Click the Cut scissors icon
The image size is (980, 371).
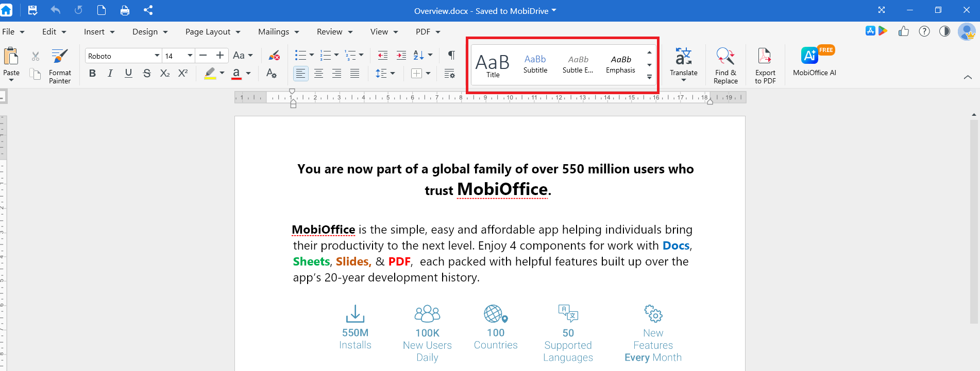click(x=36, y=56)
